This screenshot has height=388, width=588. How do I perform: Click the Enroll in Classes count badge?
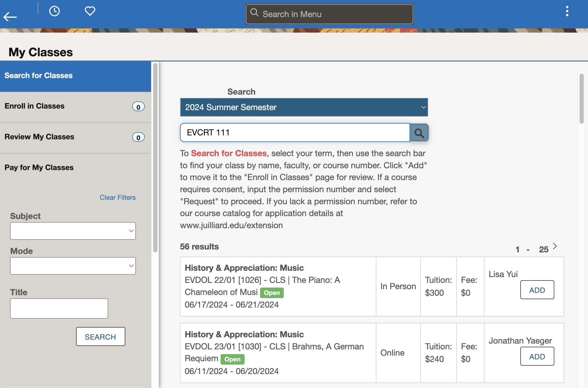pyautogui.click(x=138, y=107)
